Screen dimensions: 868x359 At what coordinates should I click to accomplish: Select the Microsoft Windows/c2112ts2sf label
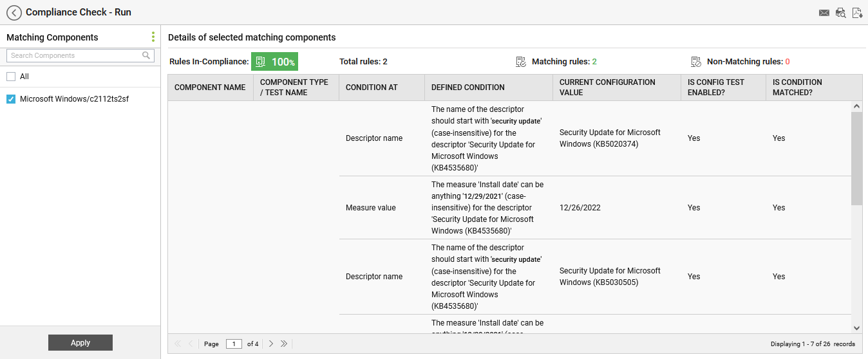74,99
